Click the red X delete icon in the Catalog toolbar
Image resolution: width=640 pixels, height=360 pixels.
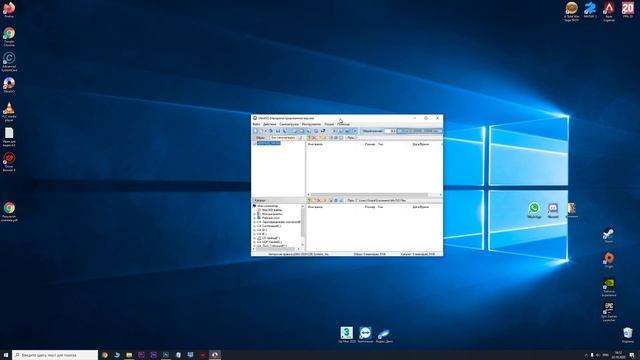coord(319,200)
